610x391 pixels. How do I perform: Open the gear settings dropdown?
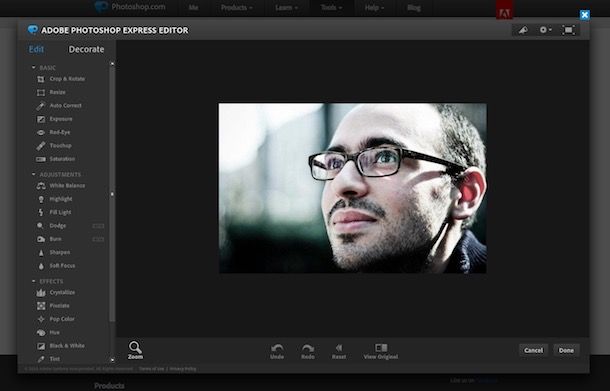pyautogui.click(x=545, y=30)
